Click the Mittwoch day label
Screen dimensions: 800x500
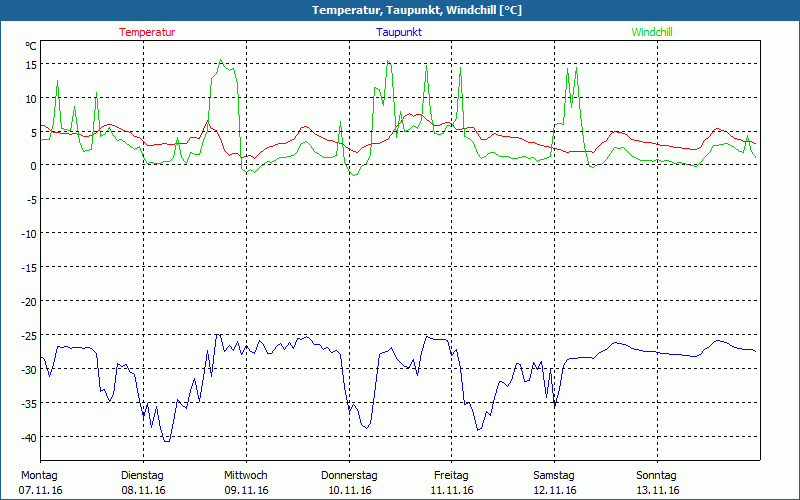click(245, 475)
